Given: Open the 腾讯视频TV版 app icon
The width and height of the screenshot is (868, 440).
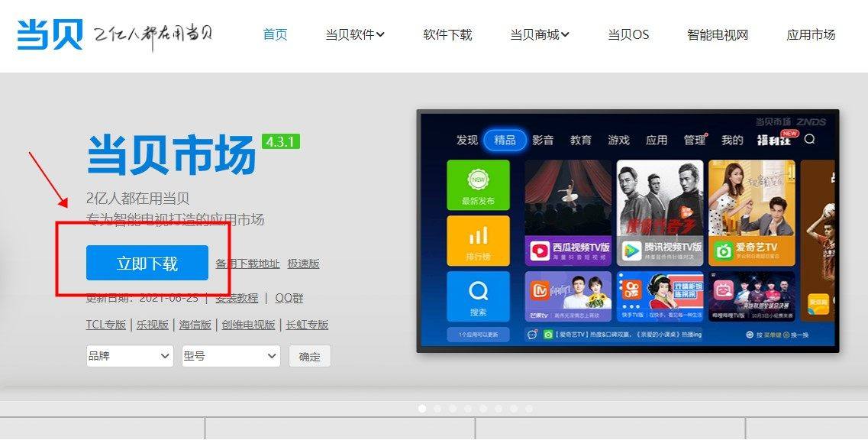Looking at the screenshot, I should (x=631, y=250).
